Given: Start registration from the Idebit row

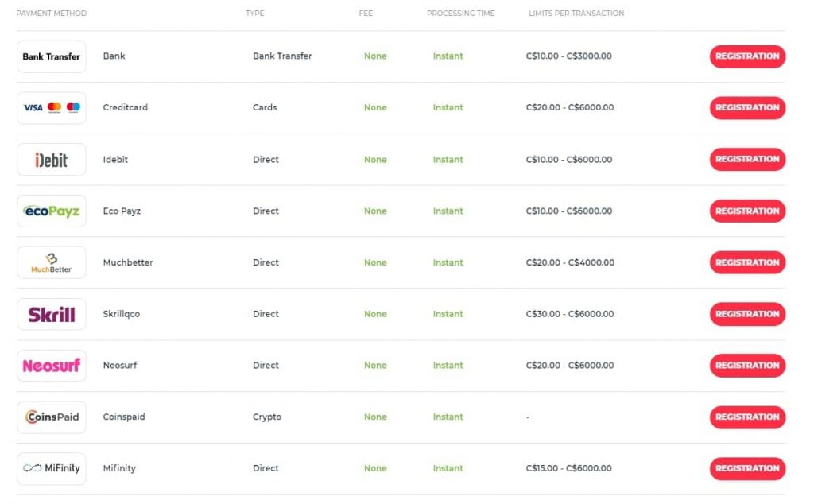Looking at the screenshot, I should coord(747,159).
